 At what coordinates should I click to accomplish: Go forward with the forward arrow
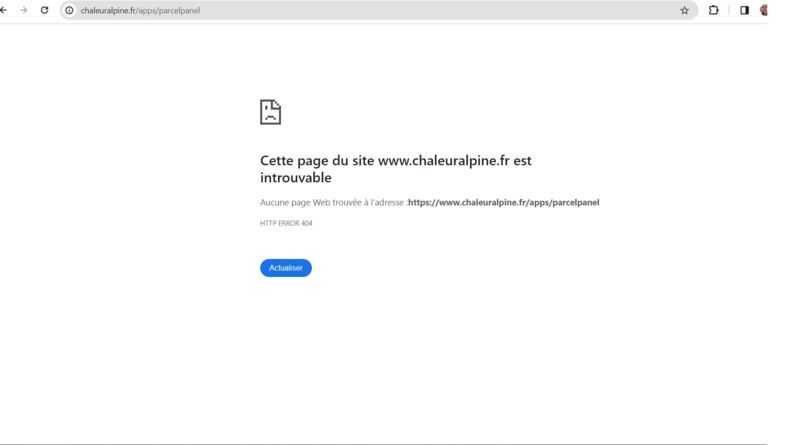click(x=23, y=10)
